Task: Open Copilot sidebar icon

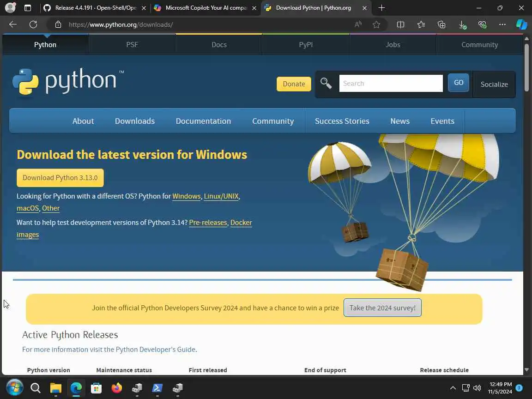Action: tap(522, 24)
